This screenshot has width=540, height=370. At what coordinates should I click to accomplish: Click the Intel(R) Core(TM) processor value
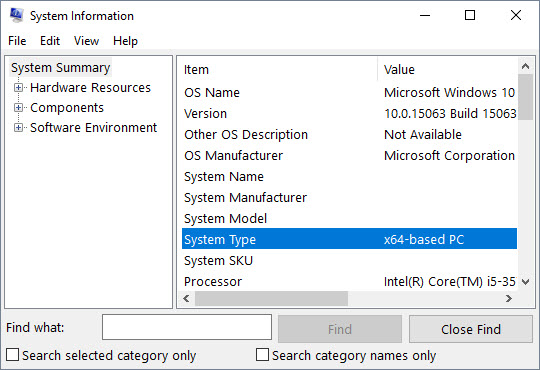[450, 282]
